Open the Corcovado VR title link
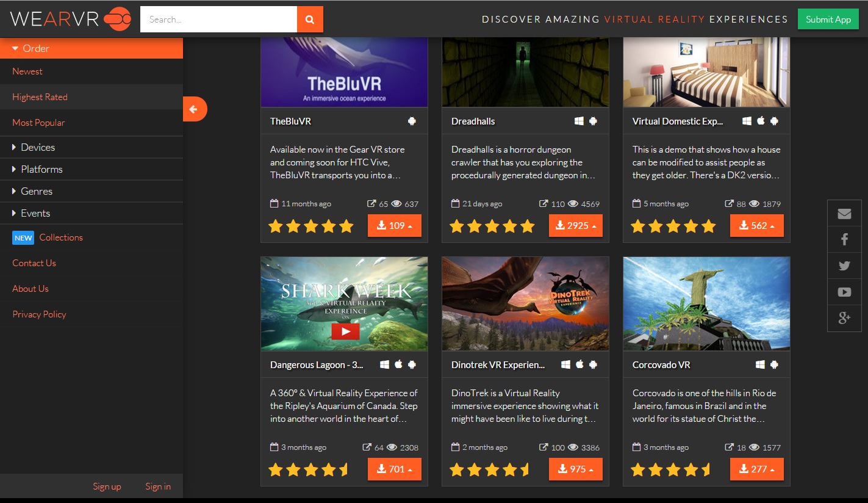 (661, 365)
